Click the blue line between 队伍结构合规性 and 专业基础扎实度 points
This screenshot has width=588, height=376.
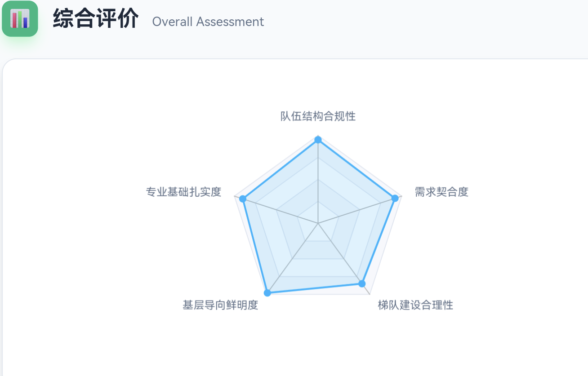pos(281,169)
